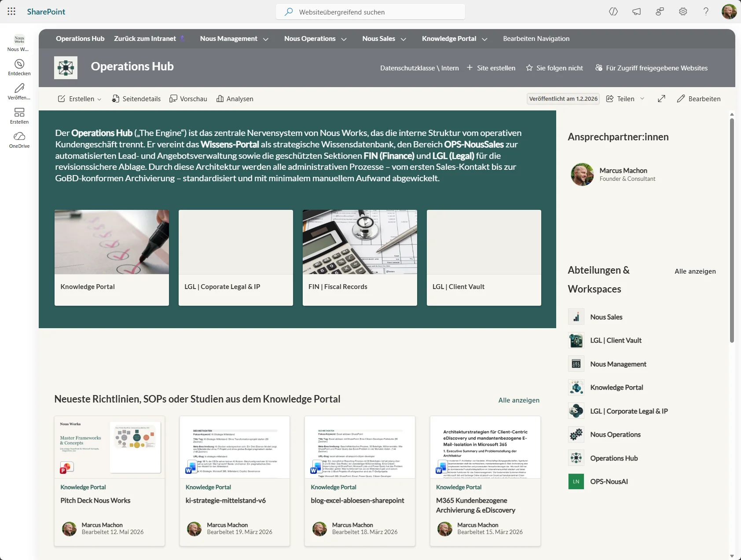The height and width of the screenshot is (560, 741).
Task: Open Entdecken compass icon in left rail
Action: (19, 67)
